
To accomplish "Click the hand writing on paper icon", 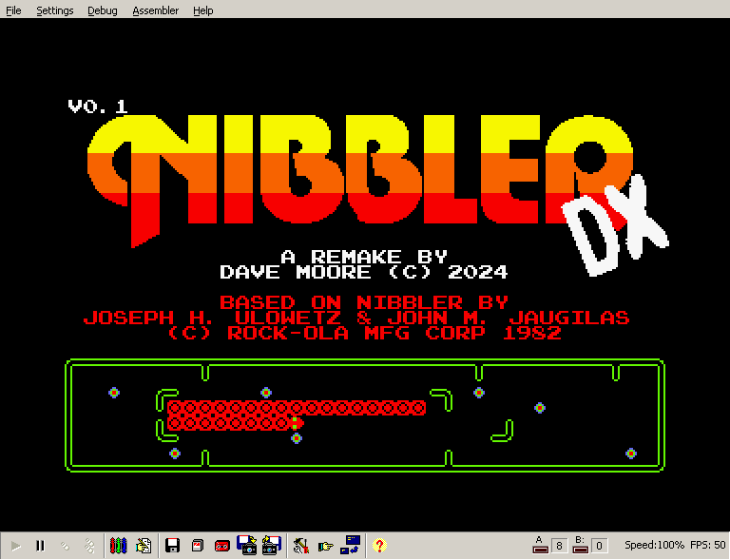I will coord(144,546).
